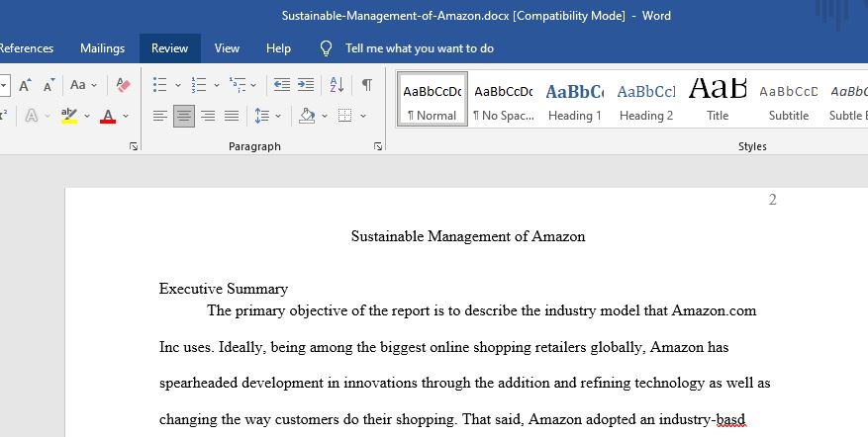Apply multilevel list formatting
Screen dimensions: 868x437
pos(238,85)
